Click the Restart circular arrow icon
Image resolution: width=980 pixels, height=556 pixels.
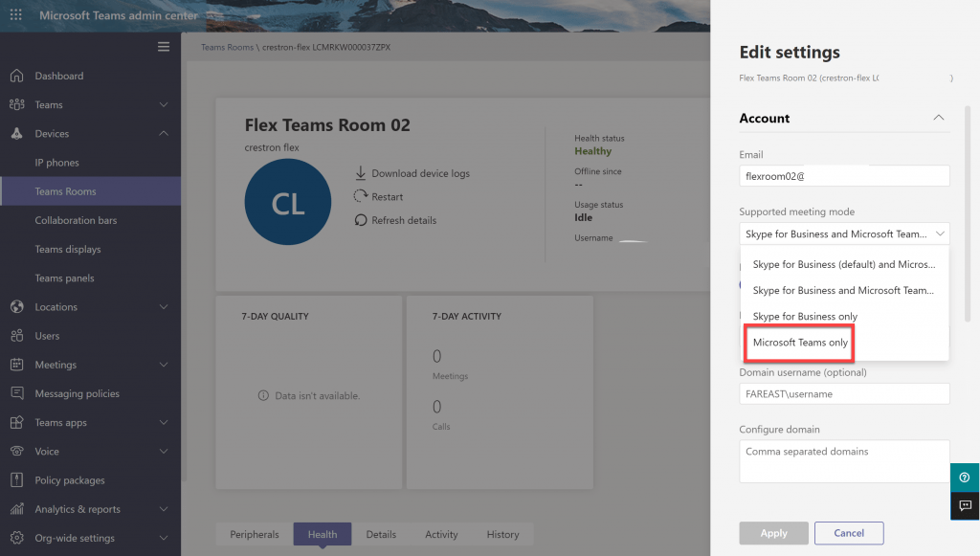361,196
